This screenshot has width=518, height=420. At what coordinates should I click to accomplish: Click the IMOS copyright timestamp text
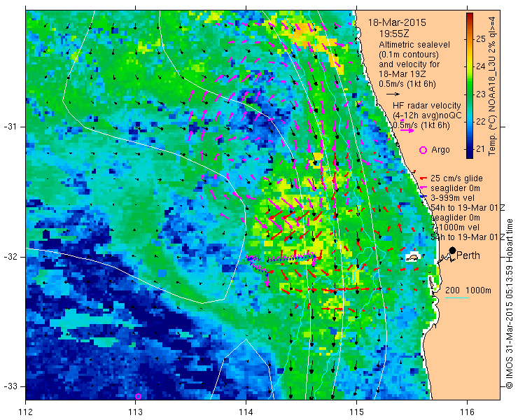(509, 303)
